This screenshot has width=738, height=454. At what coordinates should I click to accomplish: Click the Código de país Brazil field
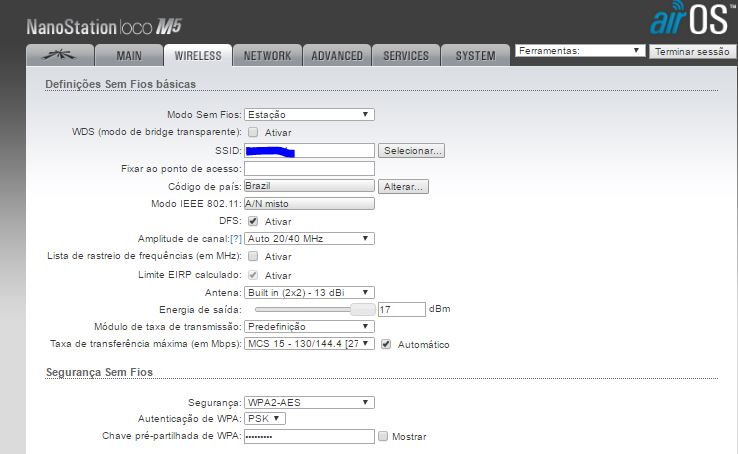pyautogui.click(x=309, y=186)
